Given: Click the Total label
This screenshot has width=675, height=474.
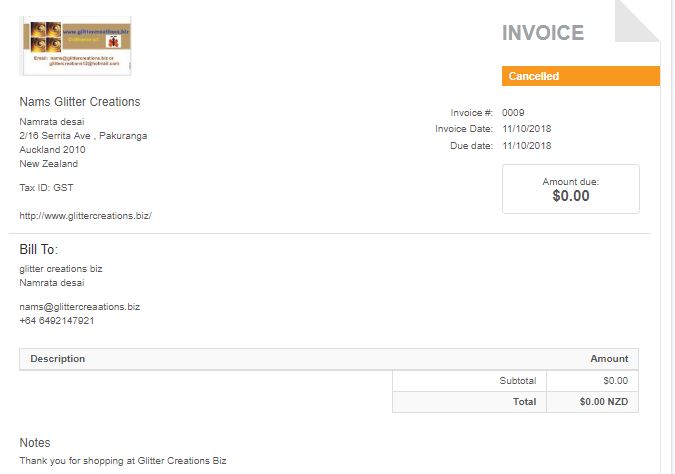Looking at the screenshot, I should [x=524, y=402].
